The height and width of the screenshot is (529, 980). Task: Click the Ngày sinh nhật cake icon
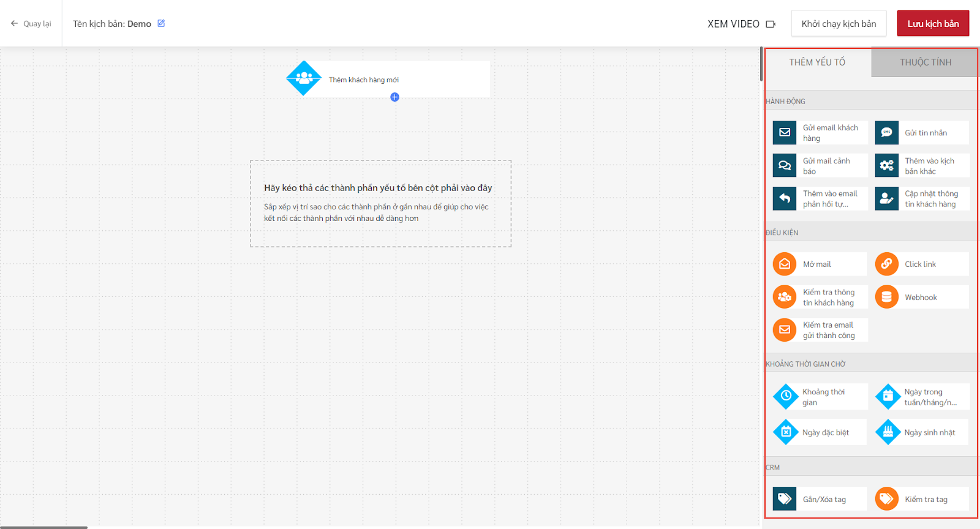click(888, 432)
